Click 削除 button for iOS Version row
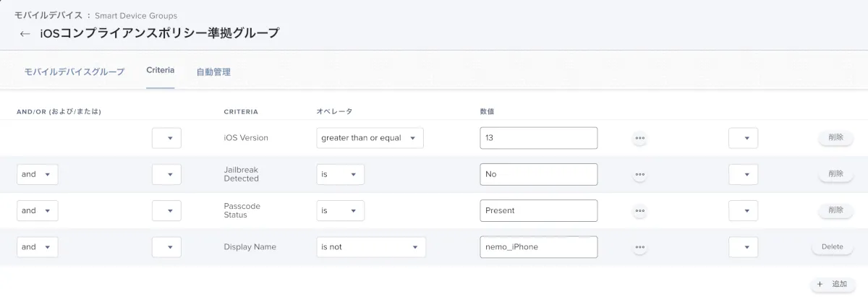Image resolution: width=868 pixels, height=297 pixels. (835, 137)
